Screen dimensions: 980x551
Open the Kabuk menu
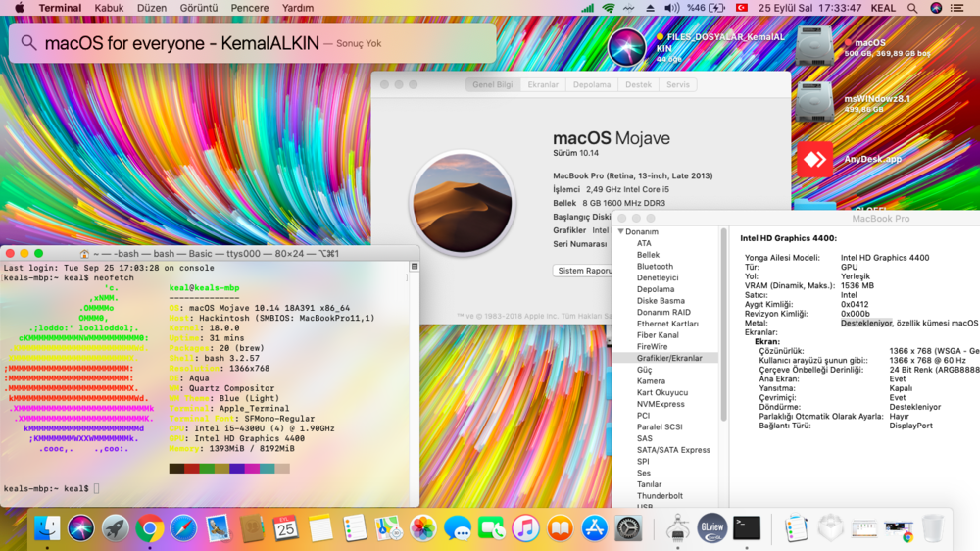click(109, 8)
